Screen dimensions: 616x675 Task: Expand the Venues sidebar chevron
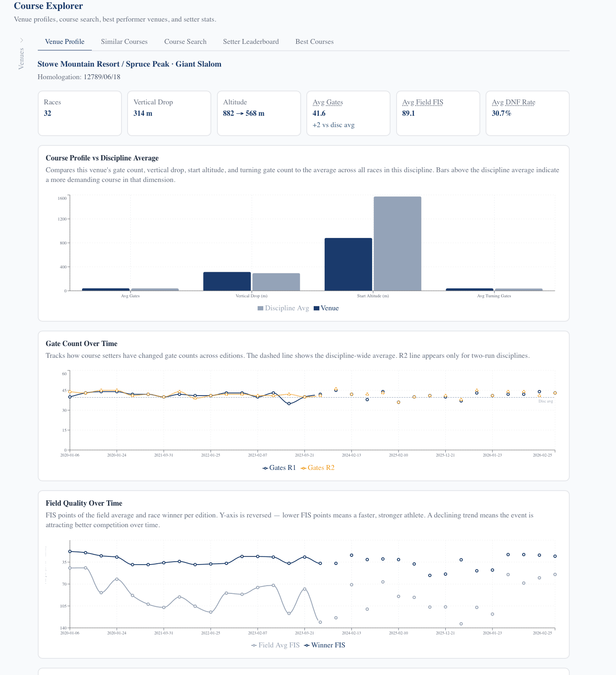pyautogui.click(x=22, y=40)
